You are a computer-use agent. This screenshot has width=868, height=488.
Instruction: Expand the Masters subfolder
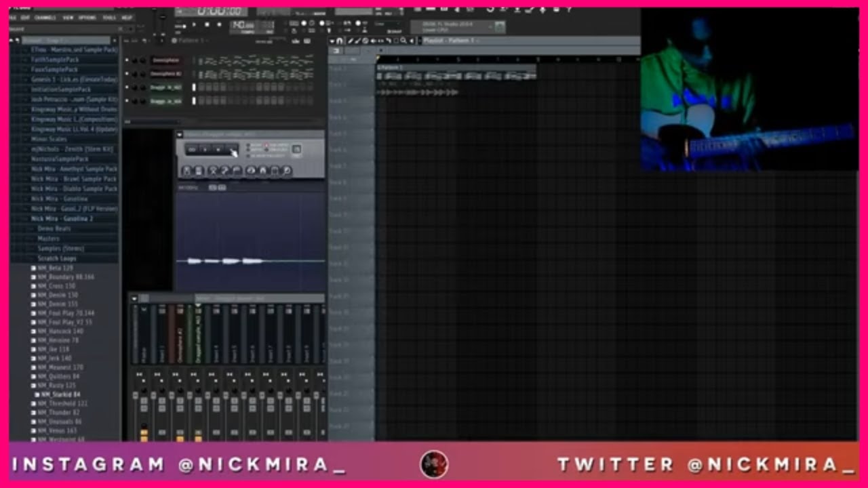pyautogui.click(x=49, y=239)
